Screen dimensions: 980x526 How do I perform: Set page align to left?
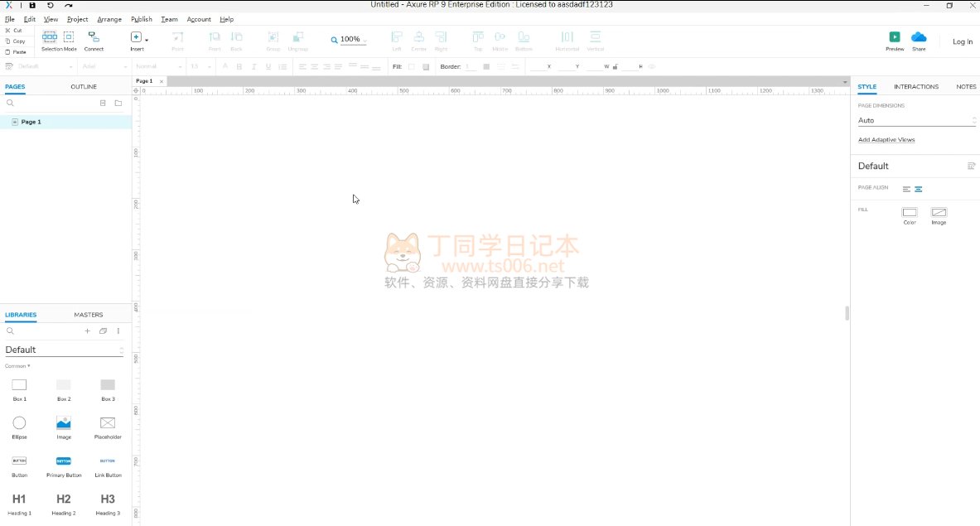click(906, 189)
